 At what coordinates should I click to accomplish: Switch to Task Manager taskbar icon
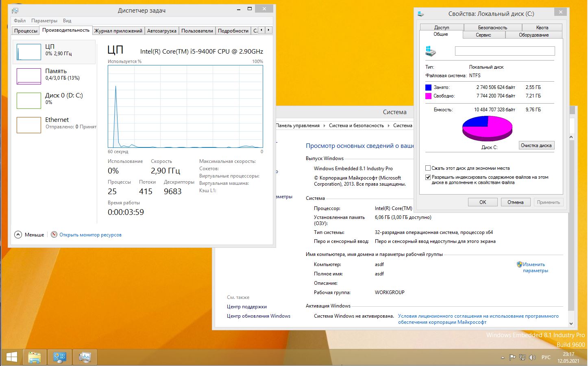point(85,357)
